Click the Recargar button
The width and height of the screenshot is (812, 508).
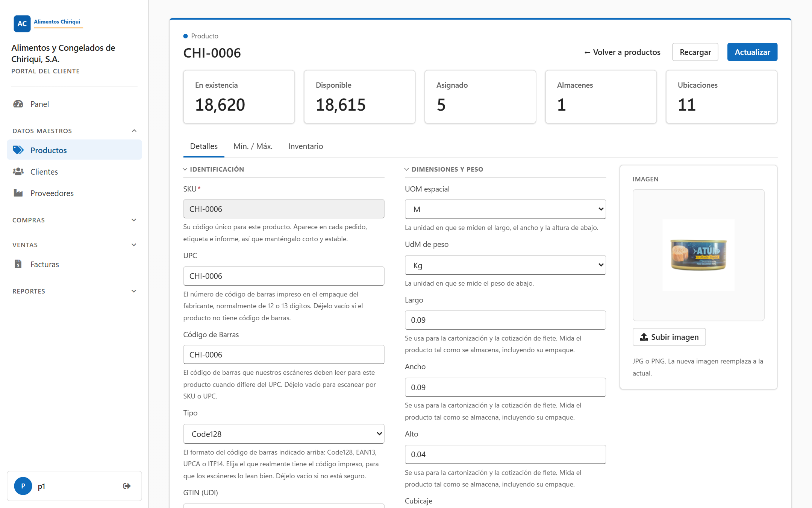coord(695,52)
